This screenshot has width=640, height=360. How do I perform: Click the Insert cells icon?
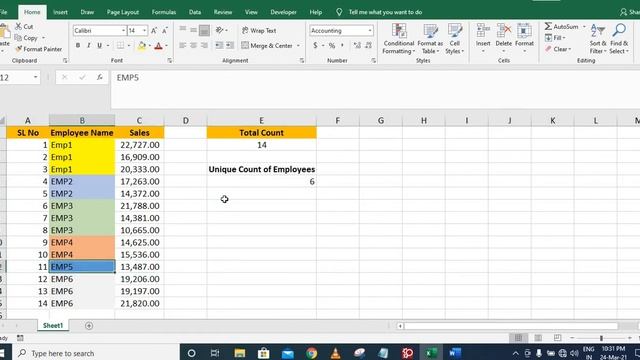click(483, 31)
